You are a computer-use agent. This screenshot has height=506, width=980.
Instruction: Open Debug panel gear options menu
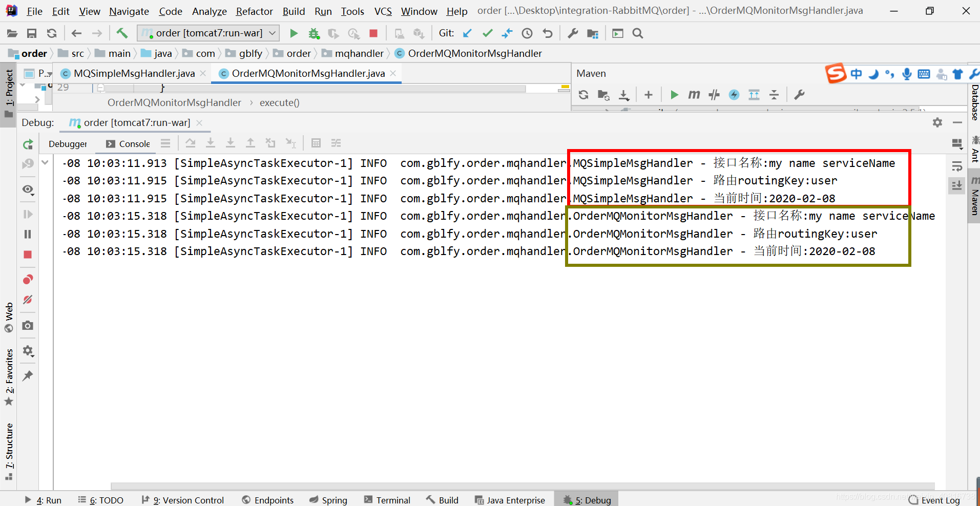tap(937, 123)
